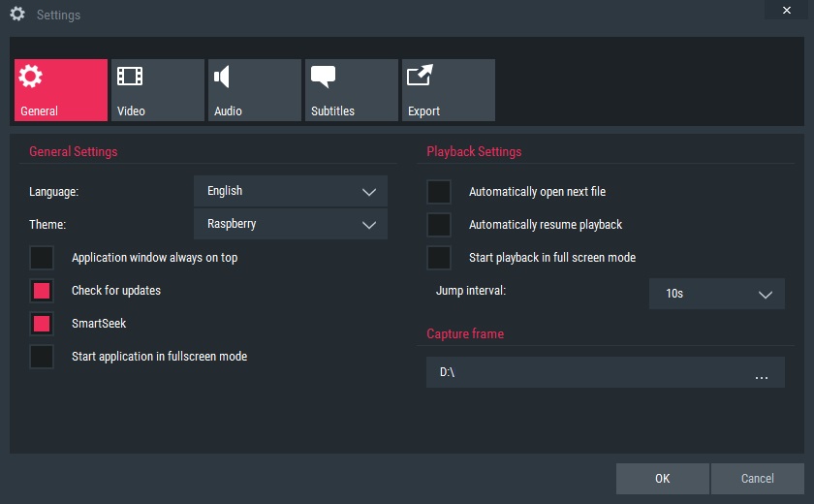This screenshot has height=504, width=814.
Task: Expand the Theme dropdown showing Raspberry
Action: pos(291,224)
